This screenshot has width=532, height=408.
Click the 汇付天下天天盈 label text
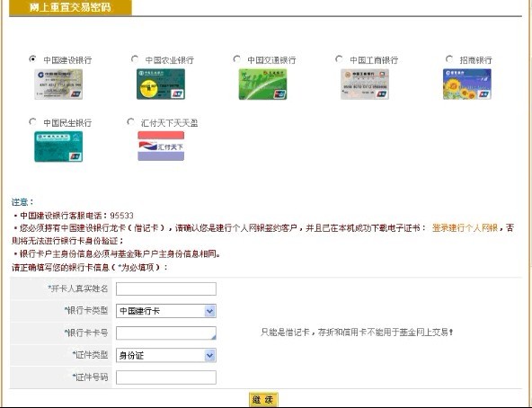(169, 122)
